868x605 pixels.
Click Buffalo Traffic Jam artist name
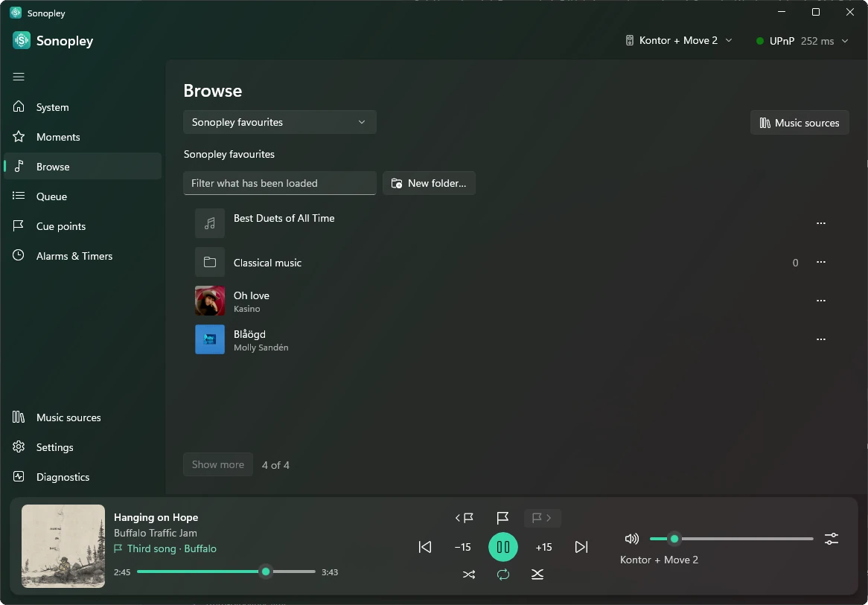point(156,533)
